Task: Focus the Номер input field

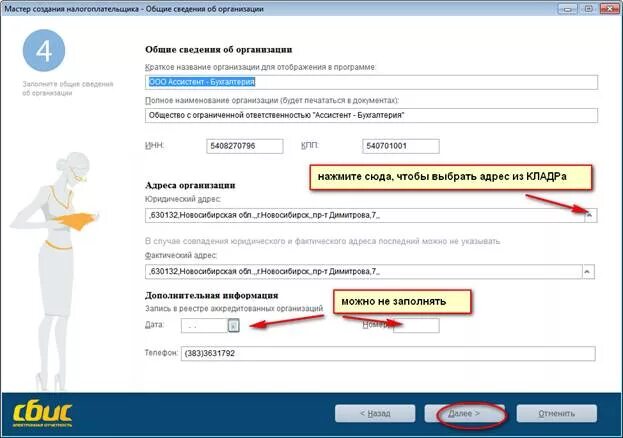Action: (x=416, y=326)
